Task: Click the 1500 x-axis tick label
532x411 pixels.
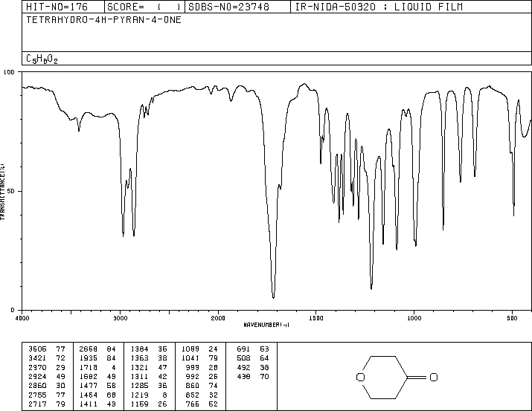Action: pos(316,318)
